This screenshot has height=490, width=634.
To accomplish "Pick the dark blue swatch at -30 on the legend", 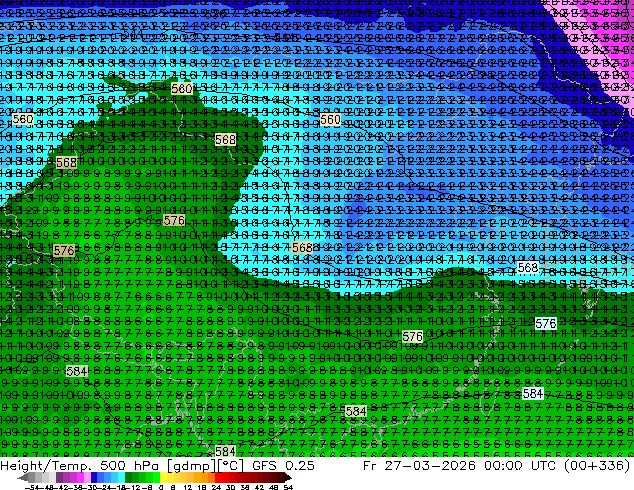I will (x=94, y=477).
